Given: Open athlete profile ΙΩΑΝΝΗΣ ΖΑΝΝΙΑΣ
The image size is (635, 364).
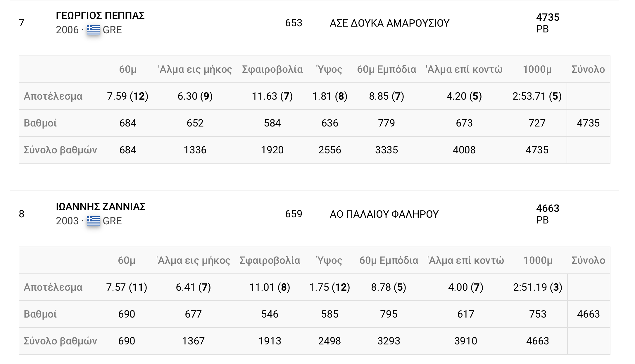Looking at the screenshot, I should 101,207.
